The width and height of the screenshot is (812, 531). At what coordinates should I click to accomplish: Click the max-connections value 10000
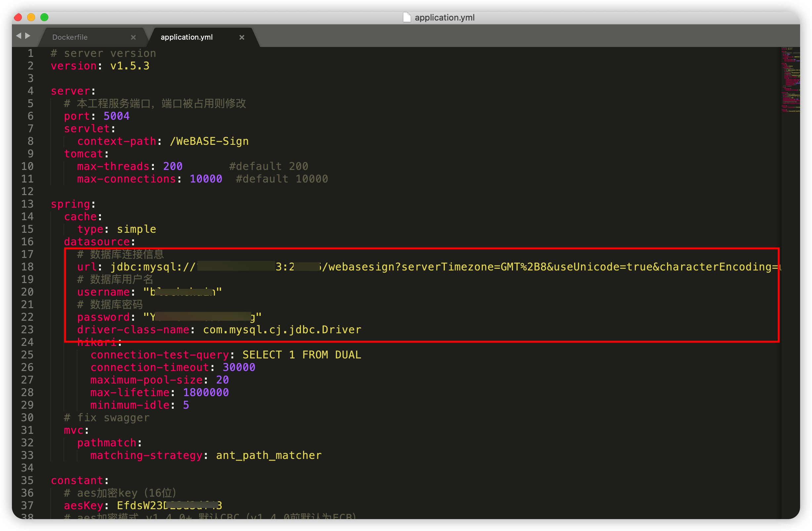[206, 179]
